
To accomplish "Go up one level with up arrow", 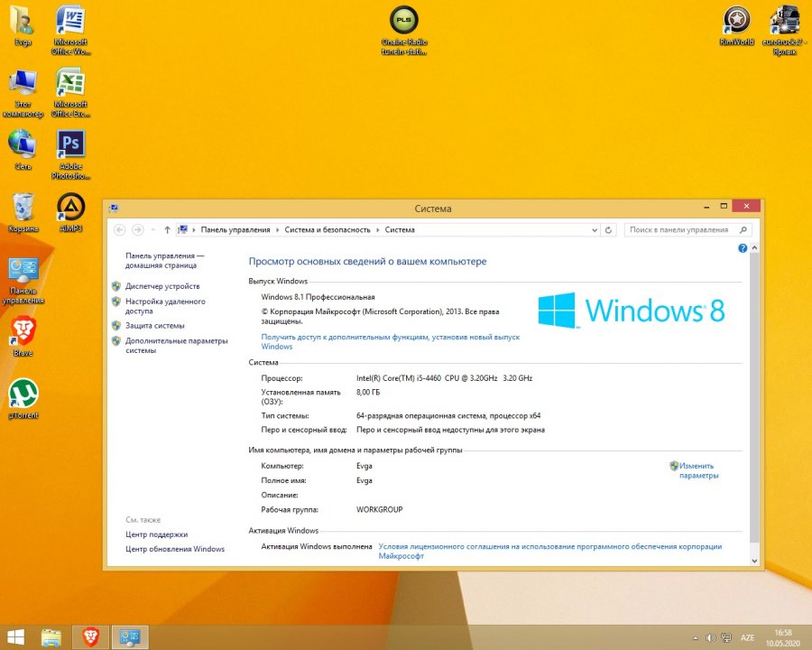I will point(168,230).
